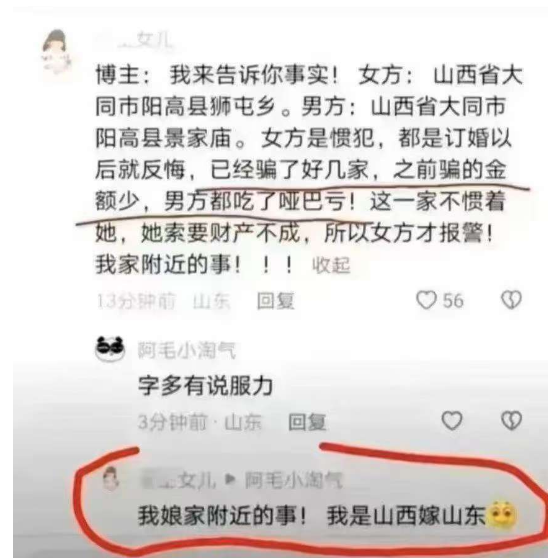Collapse the long comment with 收起

pyautogui.click(x=331, y=265)
